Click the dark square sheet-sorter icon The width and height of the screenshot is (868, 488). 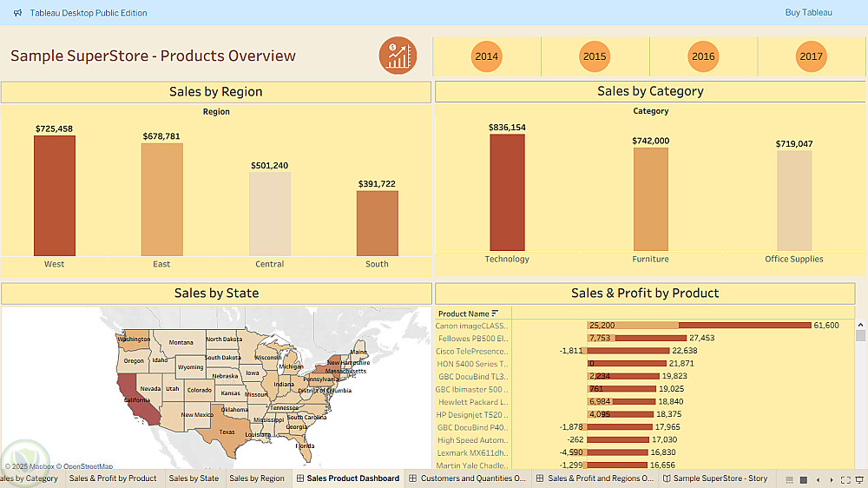(x=804, y=479)
